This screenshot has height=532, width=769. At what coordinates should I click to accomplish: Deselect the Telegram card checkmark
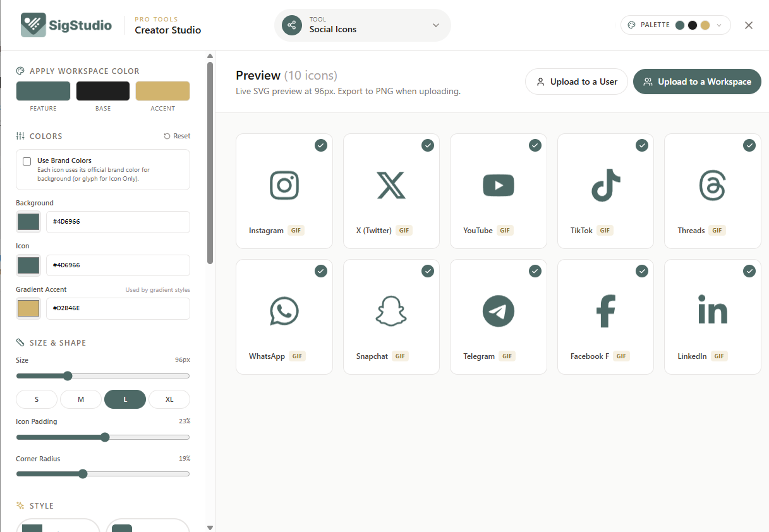point(535,271)
